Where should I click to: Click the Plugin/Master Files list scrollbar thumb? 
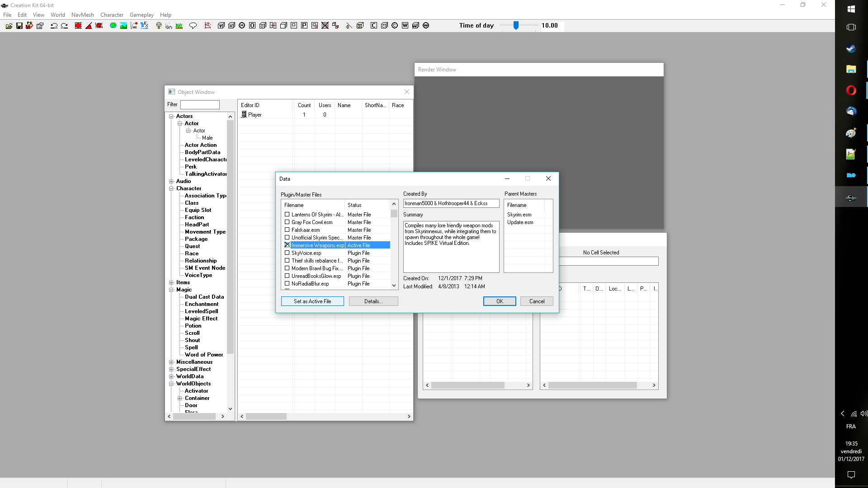[x=394, y=214]
